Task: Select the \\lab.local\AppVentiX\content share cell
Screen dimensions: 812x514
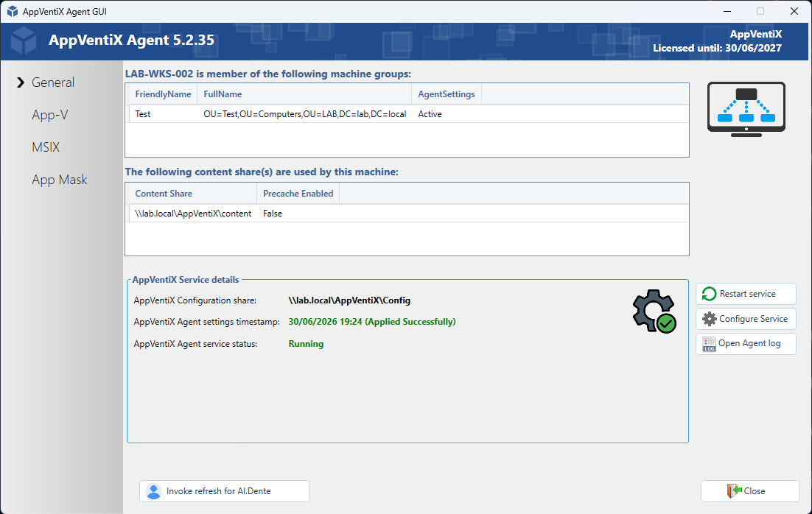Action: 193,214
